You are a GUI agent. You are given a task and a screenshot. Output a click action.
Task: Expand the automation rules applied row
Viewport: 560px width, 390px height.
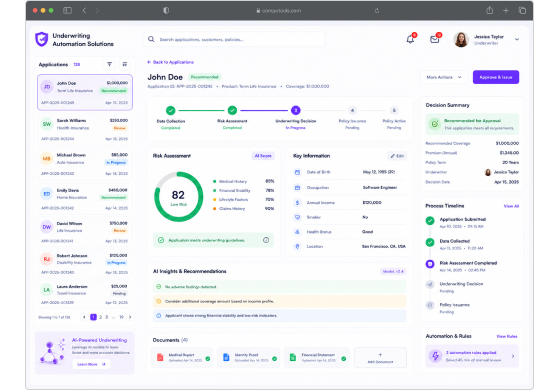471,356
